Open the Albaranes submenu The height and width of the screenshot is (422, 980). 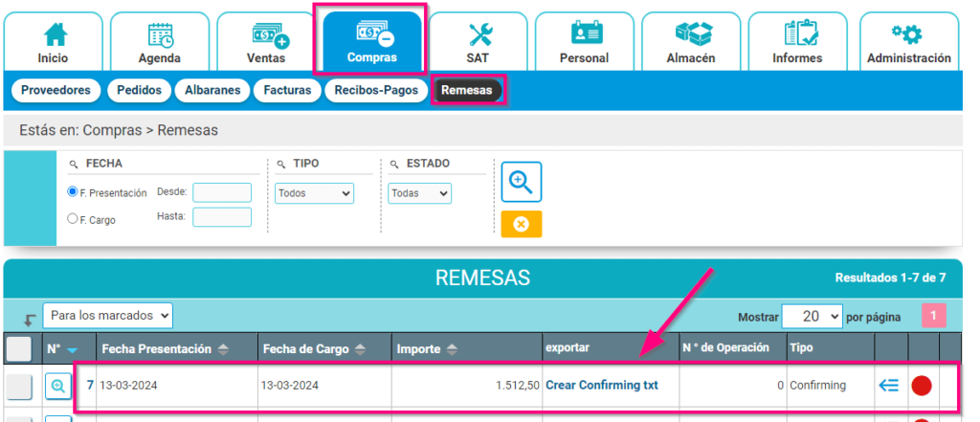tap(212, 90)
